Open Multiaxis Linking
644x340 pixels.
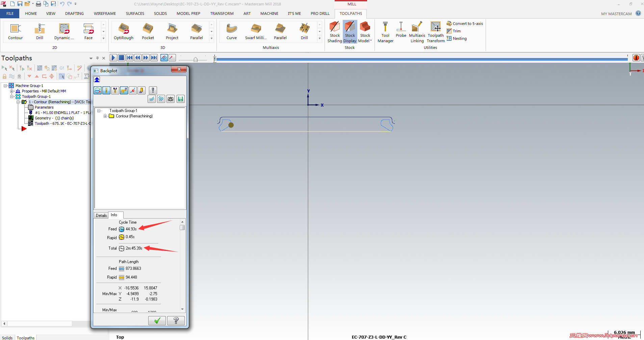click(x=417, y=32)
